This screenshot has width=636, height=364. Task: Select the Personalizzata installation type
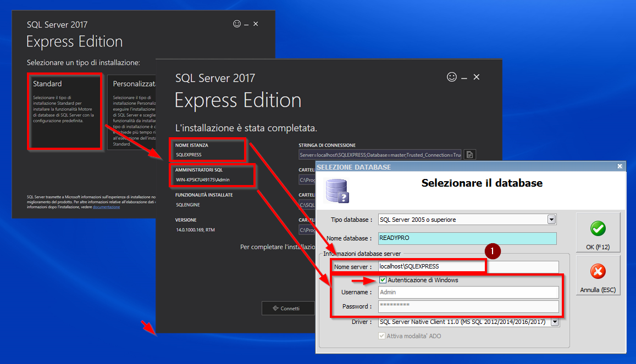pyautogui.click(x=132, y=111)
